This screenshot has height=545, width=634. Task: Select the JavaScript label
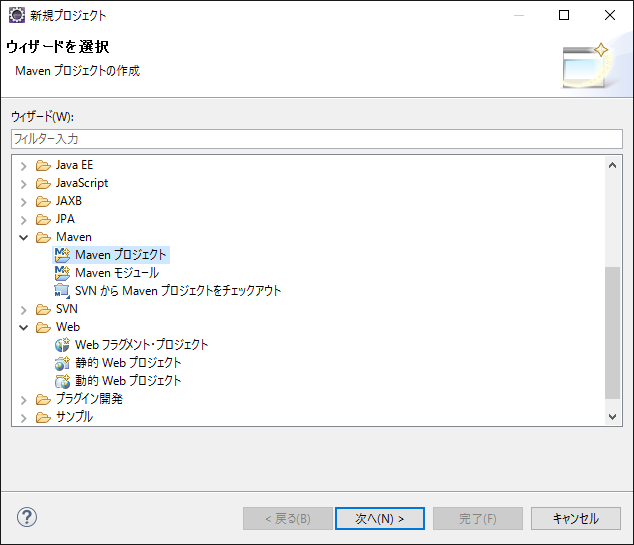pyautogui.click(x=82, y=183)
